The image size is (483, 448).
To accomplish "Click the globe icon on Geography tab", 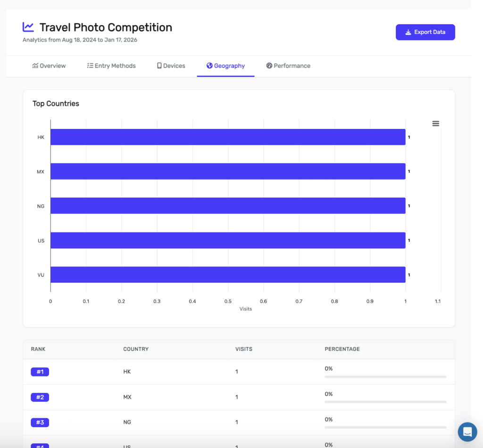I will (x=209, y=66).
